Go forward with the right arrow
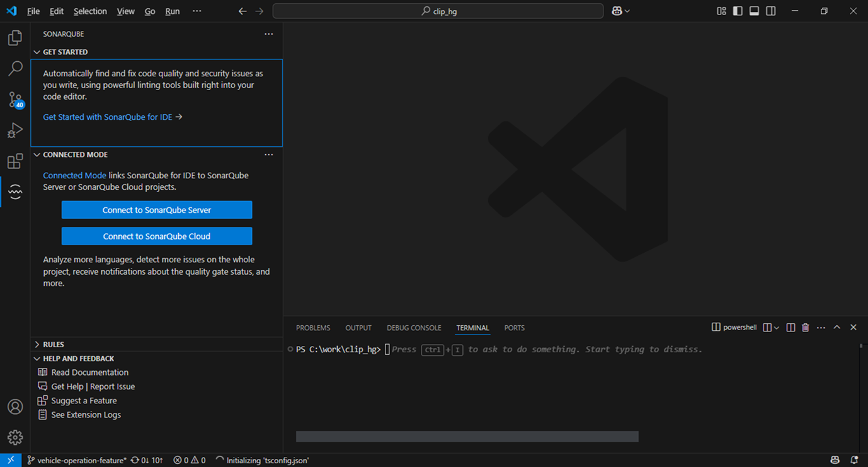This screenshot has width=868, height=467. tap(260, 11)
